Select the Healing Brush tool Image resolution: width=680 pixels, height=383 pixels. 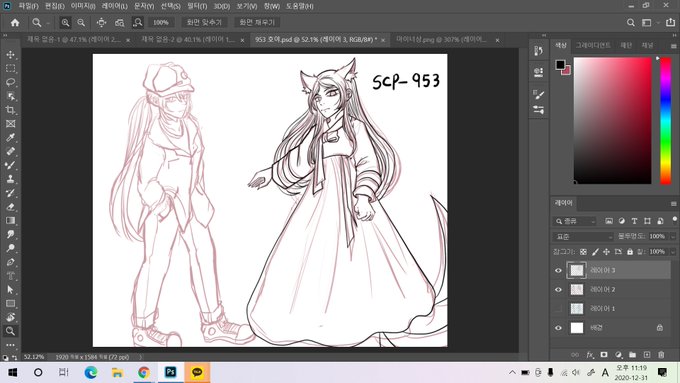pyautogui.click(x=10, y=151)
